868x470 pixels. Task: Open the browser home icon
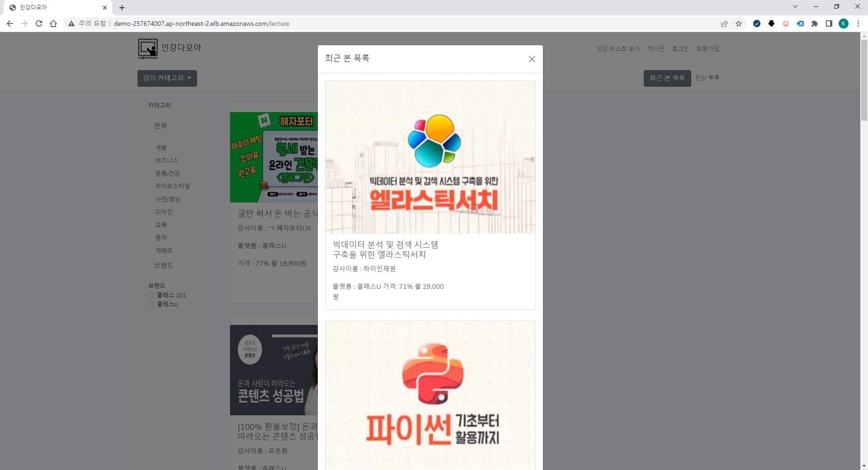53,23
